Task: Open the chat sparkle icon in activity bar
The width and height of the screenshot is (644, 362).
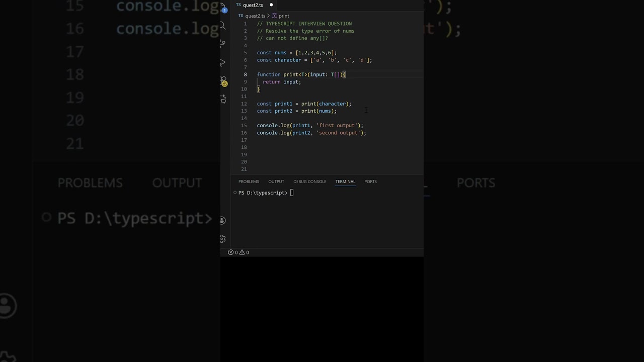Action: [223, 99]
